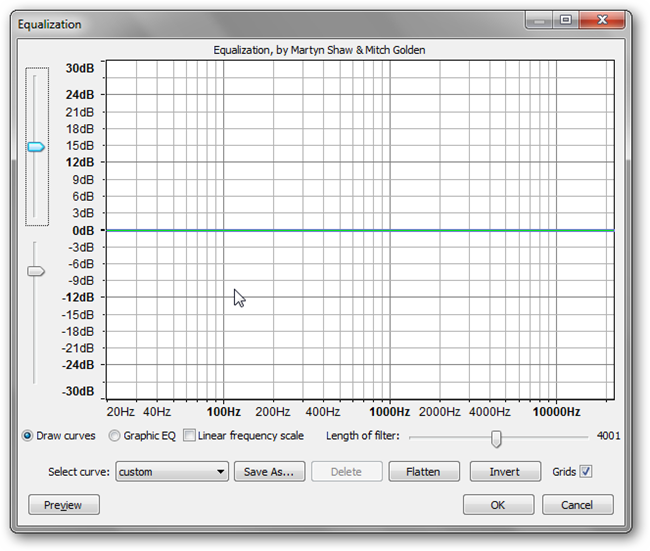Select the Draw curves radio button

pyautogui.click(x=28, y=436)
